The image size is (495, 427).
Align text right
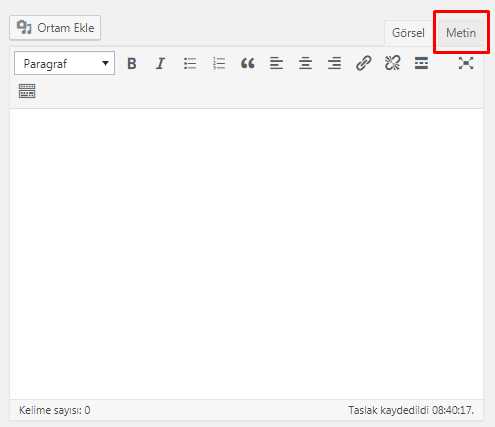(x=334, y=63)
